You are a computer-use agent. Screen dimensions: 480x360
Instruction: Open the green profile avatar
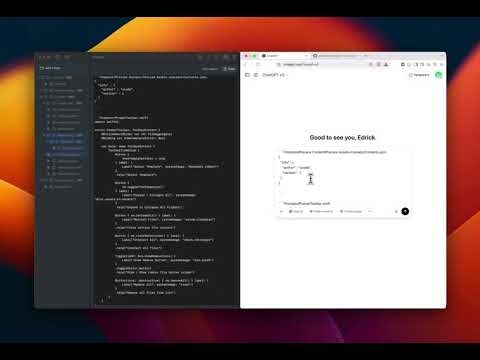439,75
